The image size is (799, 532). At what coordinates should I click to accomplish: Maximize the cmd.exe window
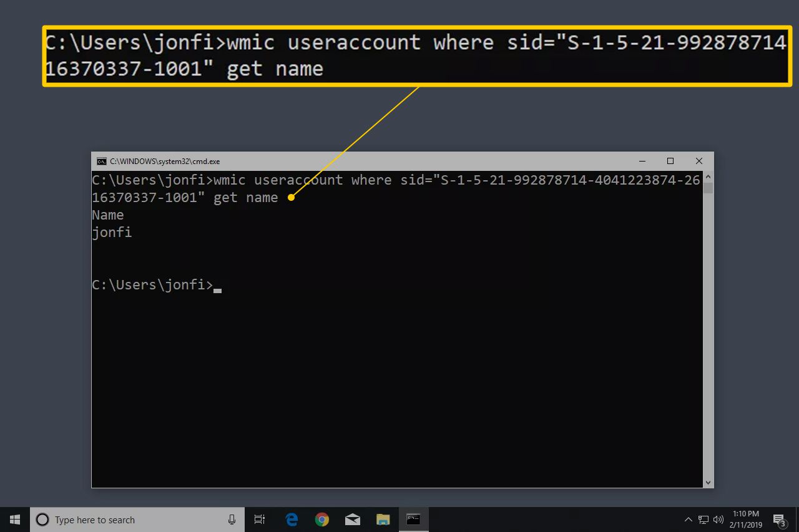670,161
